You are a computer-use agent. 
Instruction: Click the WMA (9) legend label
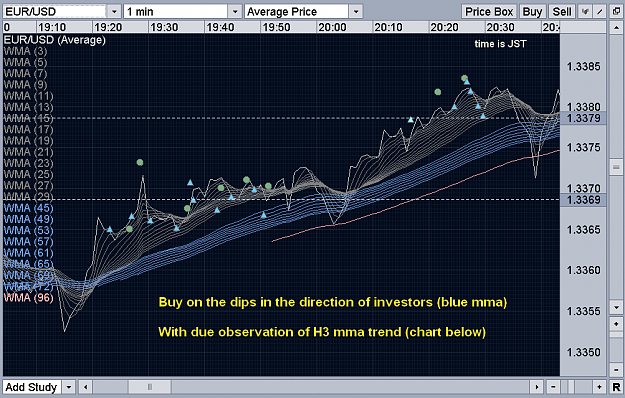point(26,85)
